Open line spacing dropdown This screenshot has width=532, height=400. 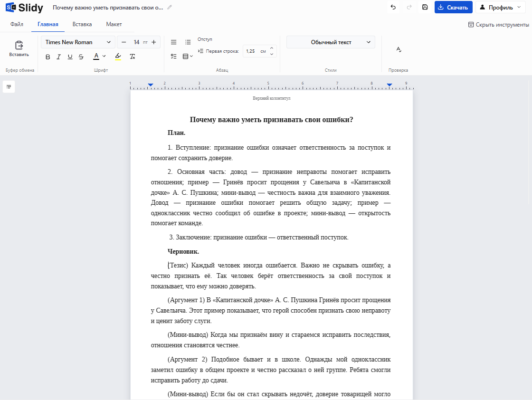tap(188, 57)
